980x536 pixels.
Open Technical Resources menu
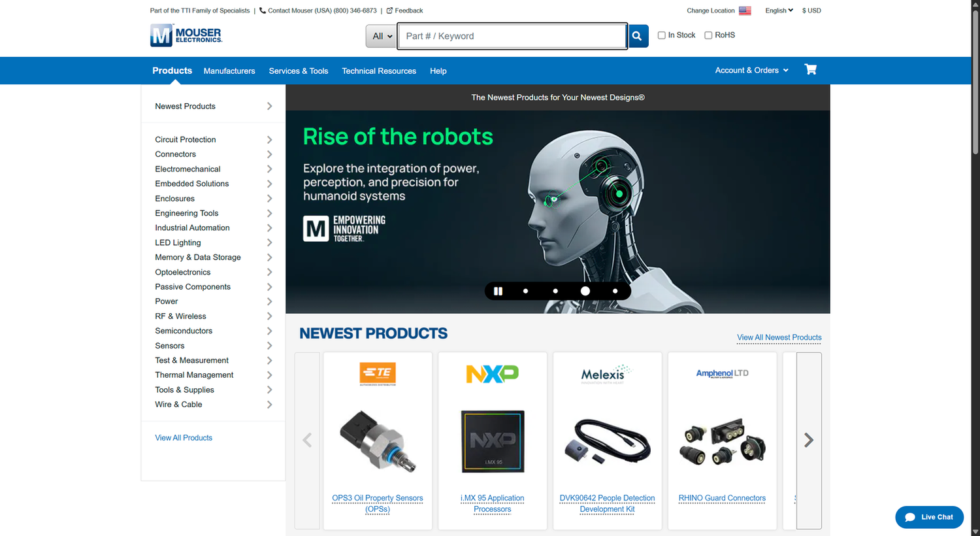click(x=379, y=71)
